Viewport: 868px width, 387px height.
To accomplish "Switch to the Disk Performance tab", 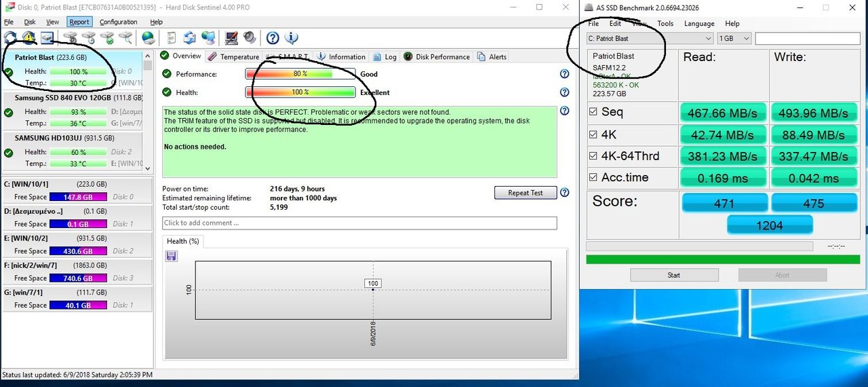I will click(x=437, y=57).
